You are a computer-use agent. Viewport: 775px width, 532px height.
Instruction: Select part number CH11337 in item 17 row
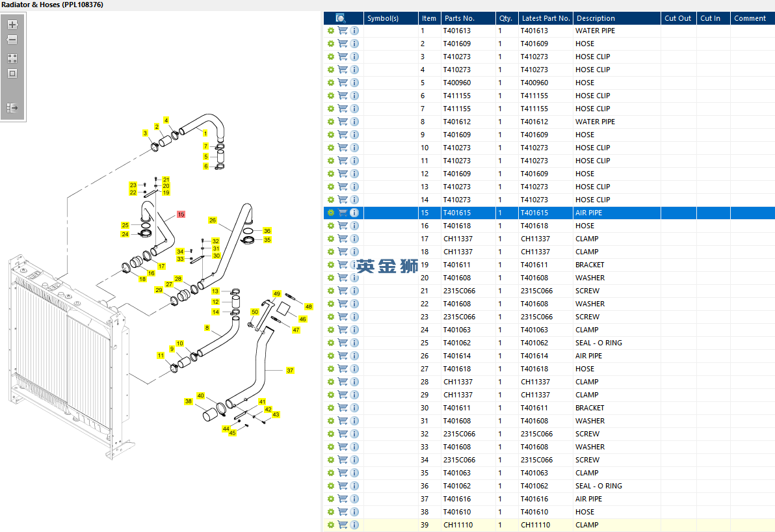(458, 239)
